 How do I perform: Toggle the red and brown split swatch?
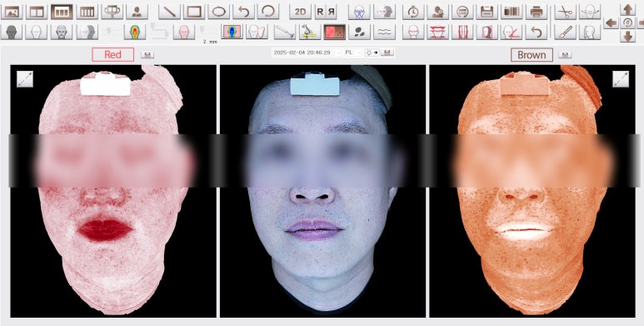click(334, 32)
